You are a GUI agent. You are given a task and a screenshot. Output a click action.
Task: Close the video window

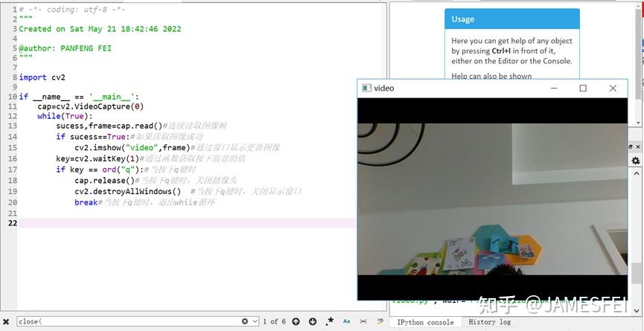pos(613,89)
